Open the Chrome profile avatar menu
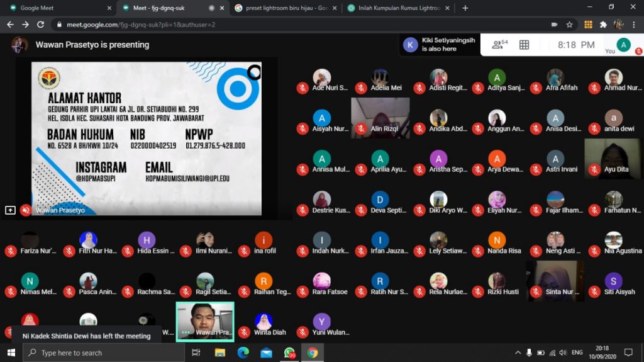644x362 pixels. coord(618,25)
